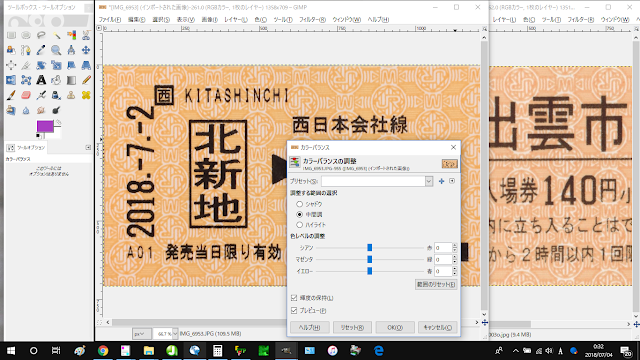This screenshot has height=360, width=640.
Task: Select the Measure compass tool
Action: click(x=71, y=50)
